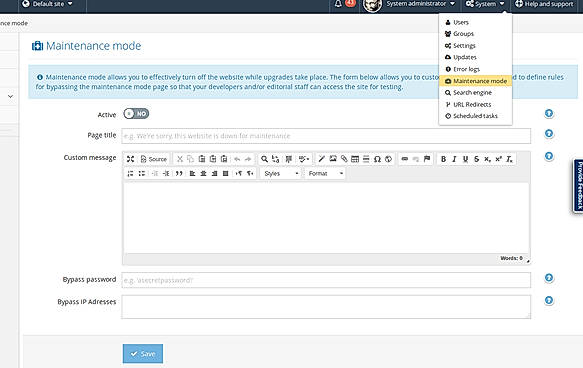
Task: Click the Maximize editor icon
Action: pos(130,159)
